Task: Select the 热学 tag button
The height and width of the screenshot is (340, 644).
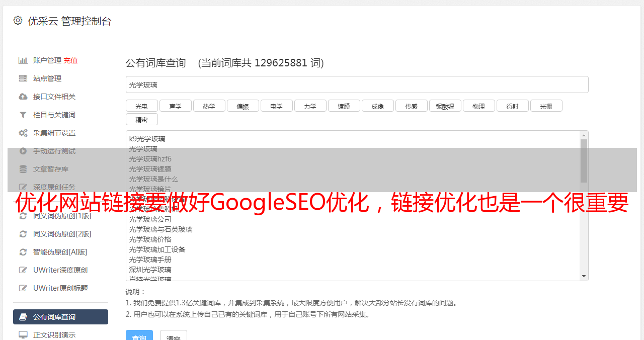Action: point(209,106)
